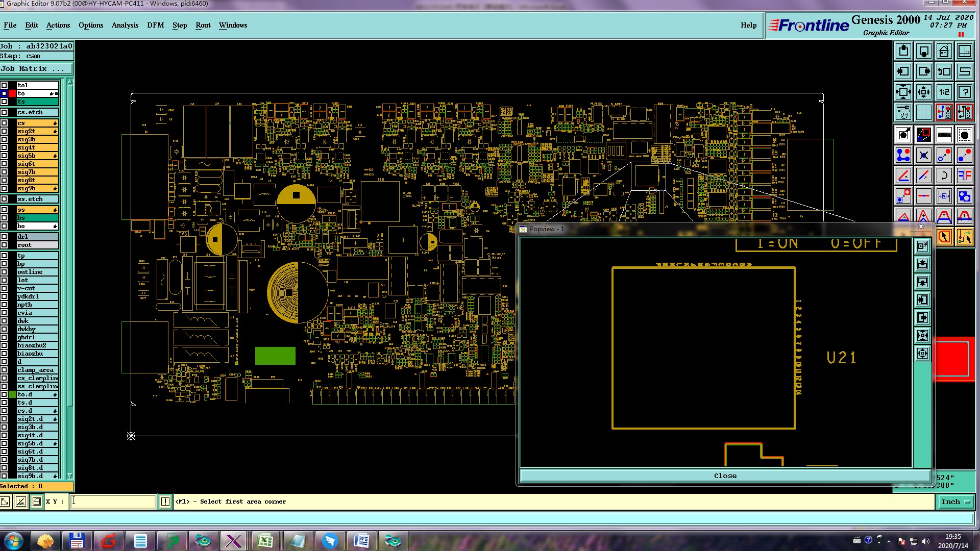
Task: Toggle the cs.etch layer checkbox
Action: pos(4,112)
